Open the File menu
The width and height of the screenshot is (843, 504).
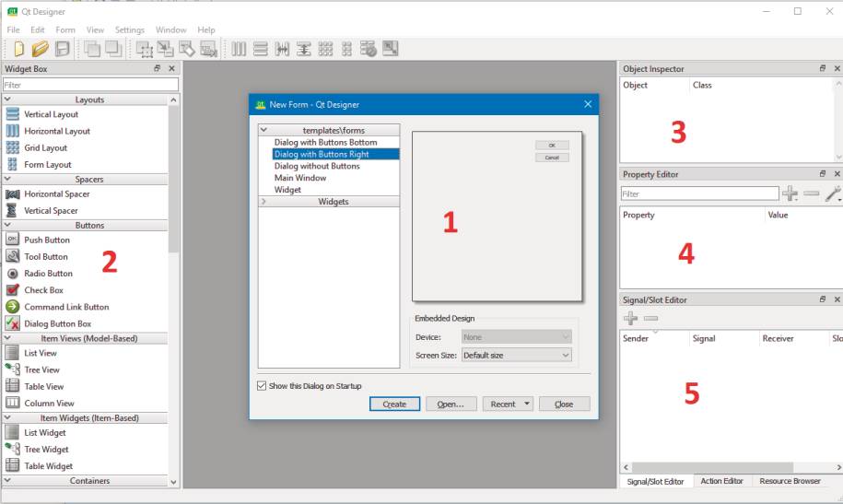[x=14, y=29]
